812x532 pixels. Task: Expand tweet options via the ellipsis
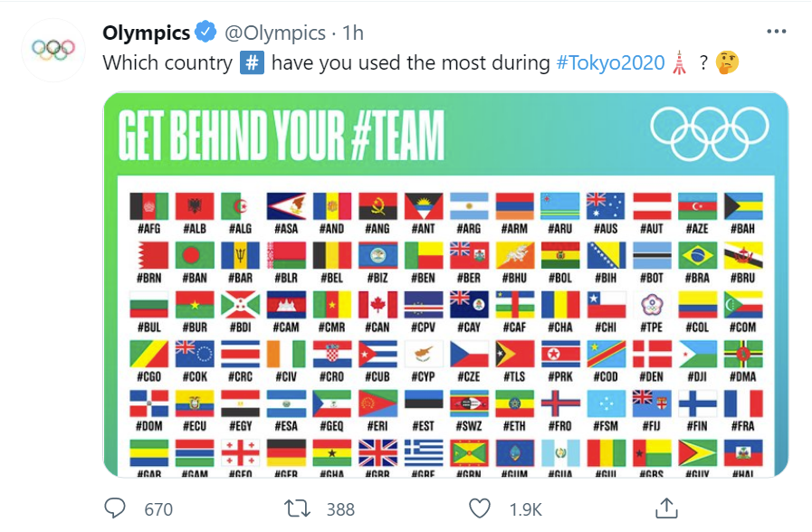pyautogui.click(x=776, y=30)
